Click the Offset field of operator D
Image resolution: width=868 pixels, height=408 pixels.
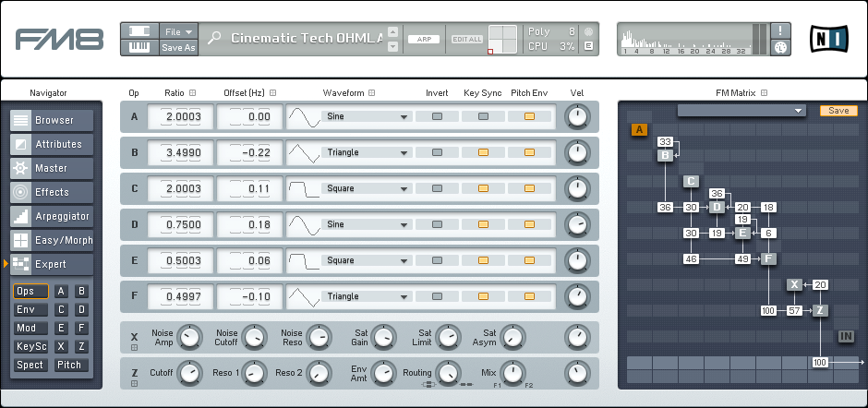coord(249,224)
